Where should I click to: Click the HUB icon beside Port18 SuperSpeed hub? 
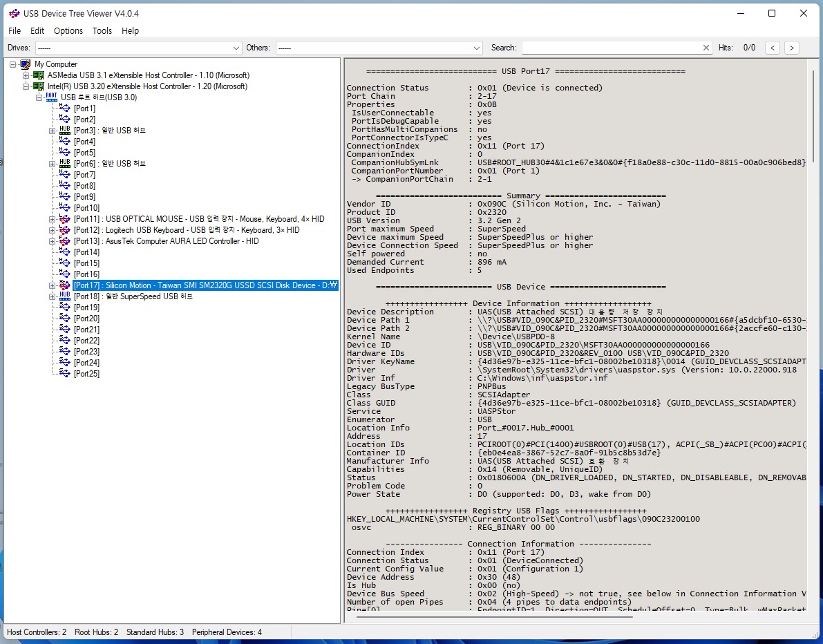click(x=64, y=296)
